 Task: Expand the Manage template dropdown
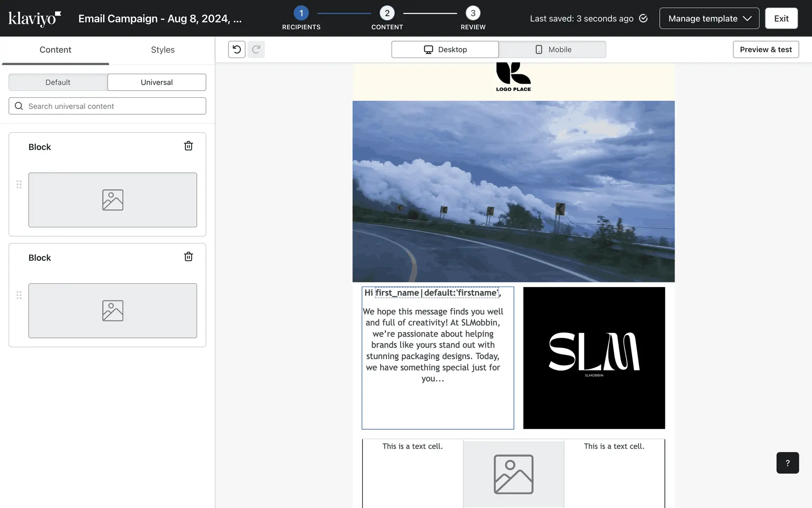click(x=709, y=19)
